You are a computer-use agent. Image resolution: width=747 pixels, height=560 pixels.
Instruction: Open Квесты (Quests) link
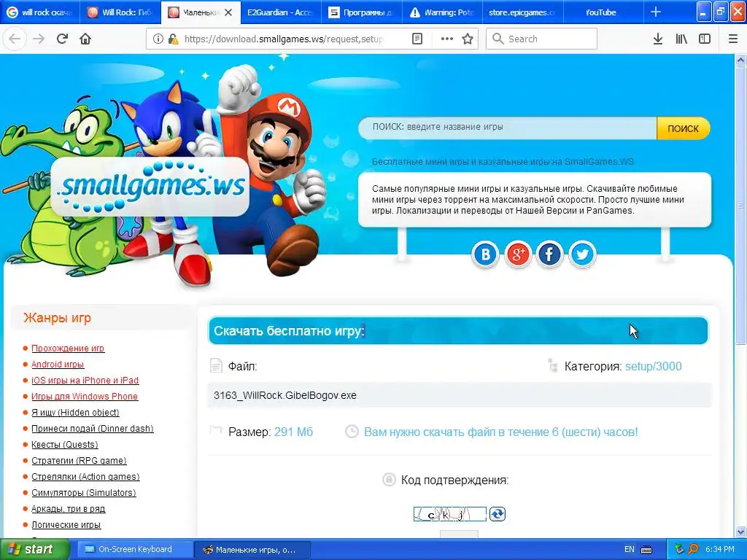click(x=65, y=444)
